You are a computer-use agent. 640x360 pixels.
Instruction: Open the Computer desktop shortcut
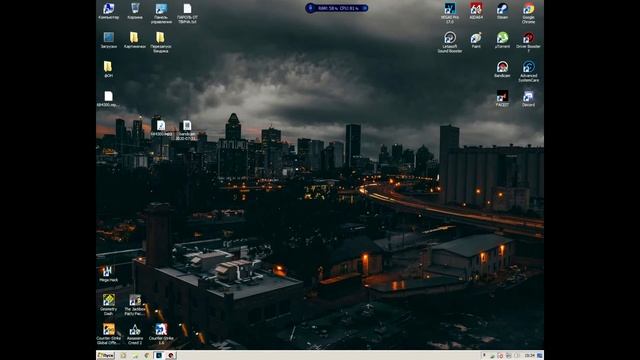109,11
